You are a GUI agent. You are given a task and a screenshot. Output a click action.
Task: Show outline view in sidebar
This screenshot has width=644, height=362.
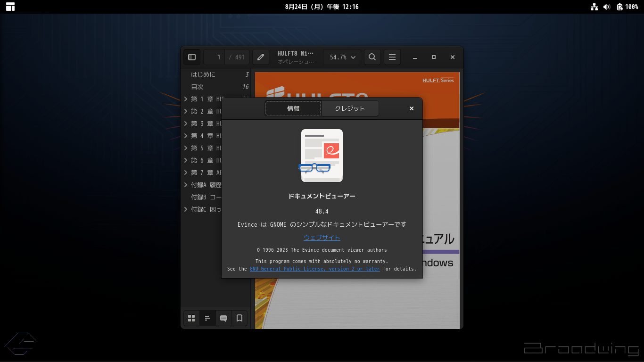207,318
